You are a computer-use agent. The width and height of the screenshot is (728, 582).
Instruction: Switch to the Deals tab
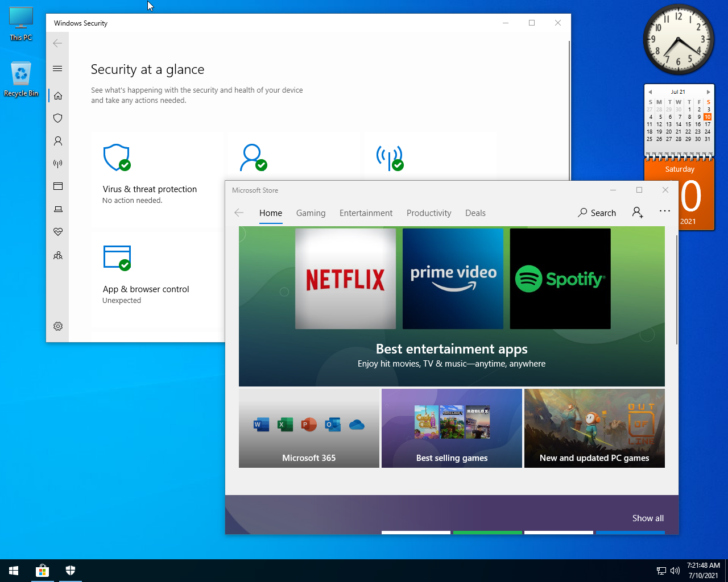[475, 213]
